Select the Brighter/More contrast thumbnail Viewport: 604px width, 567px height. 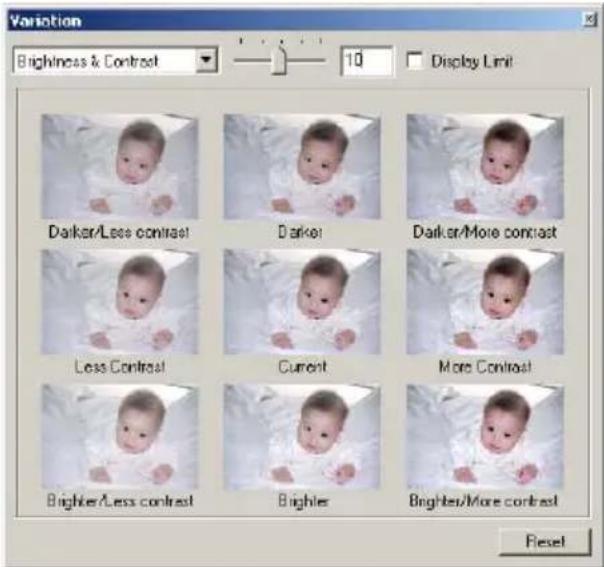coord(485,436)
